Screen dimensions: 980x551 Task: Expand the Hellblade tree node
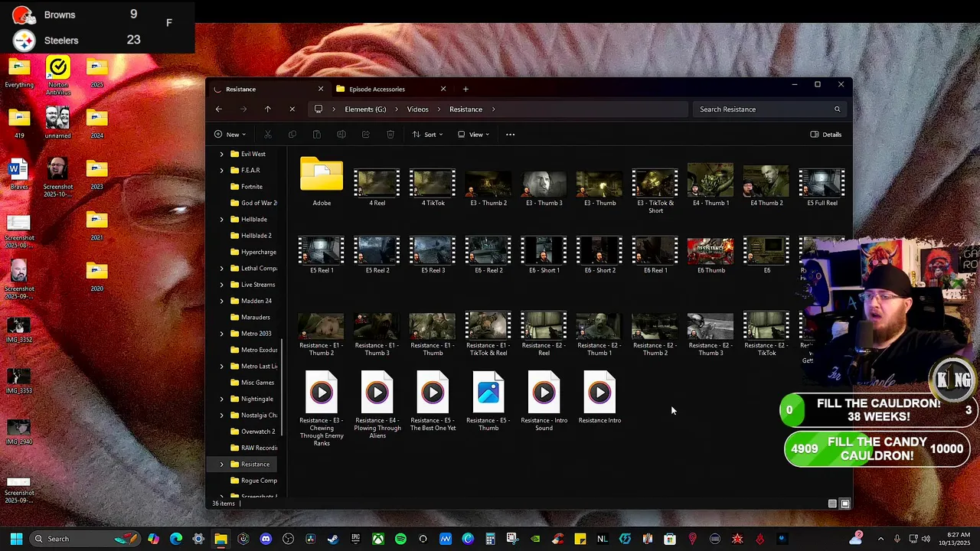point(222,220)
